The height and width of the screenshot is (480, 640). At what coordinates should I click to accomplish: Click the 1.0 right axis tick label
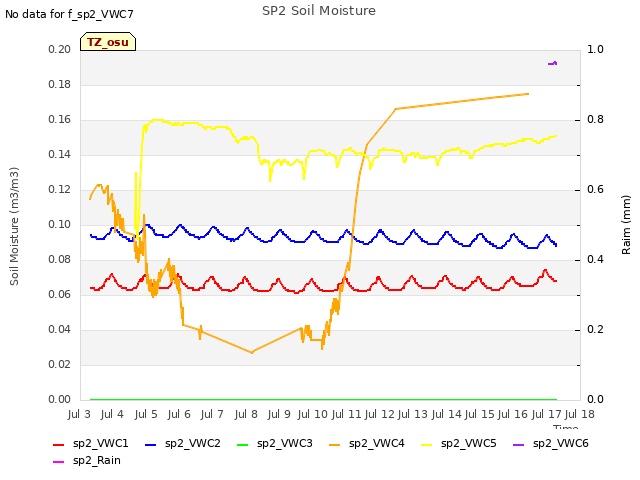tap(595, 49)
